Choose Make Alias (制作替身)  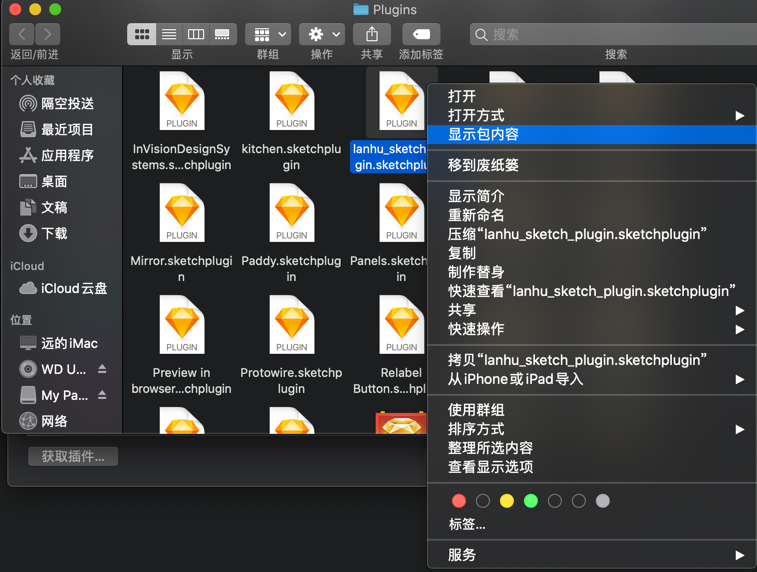coord(592,272)
